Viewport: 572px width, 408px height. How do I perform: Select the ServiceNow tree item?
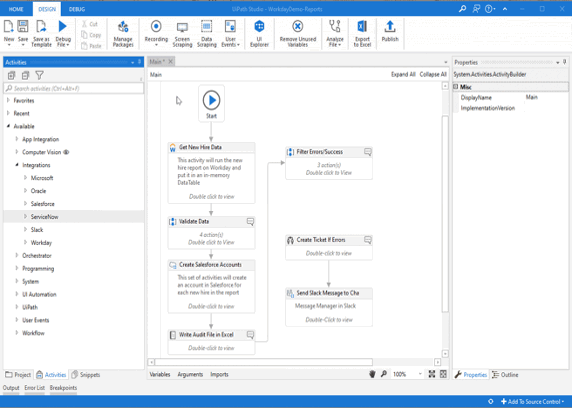pos(73,216)
